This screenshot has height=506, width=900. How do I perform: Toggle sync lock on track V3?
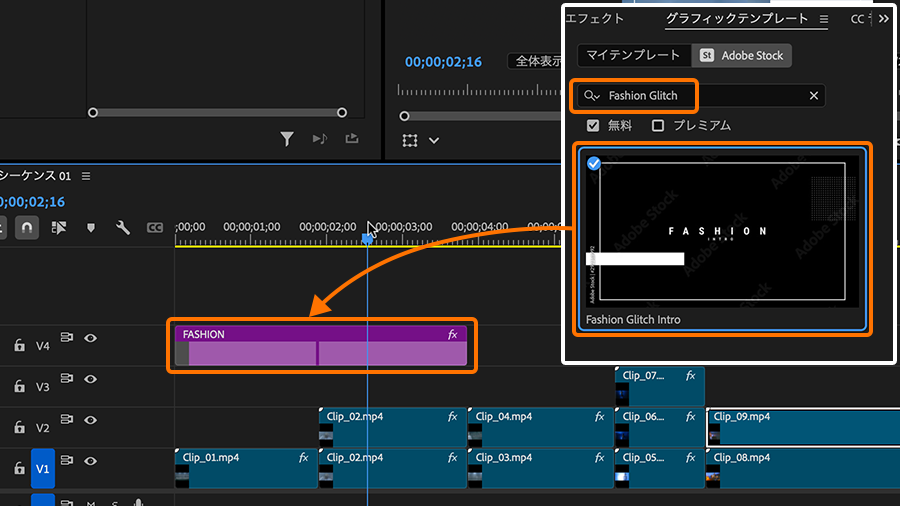(x=67, y=378)
